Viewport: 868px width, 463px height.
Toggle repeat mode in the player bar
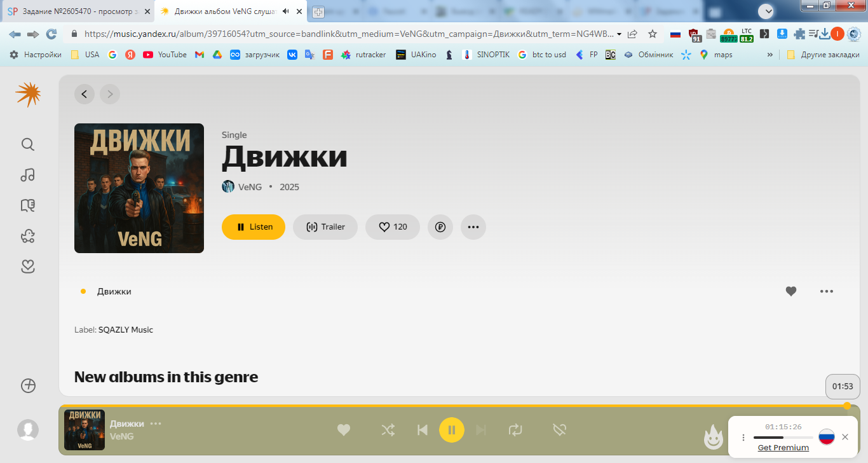click(515, 430)
